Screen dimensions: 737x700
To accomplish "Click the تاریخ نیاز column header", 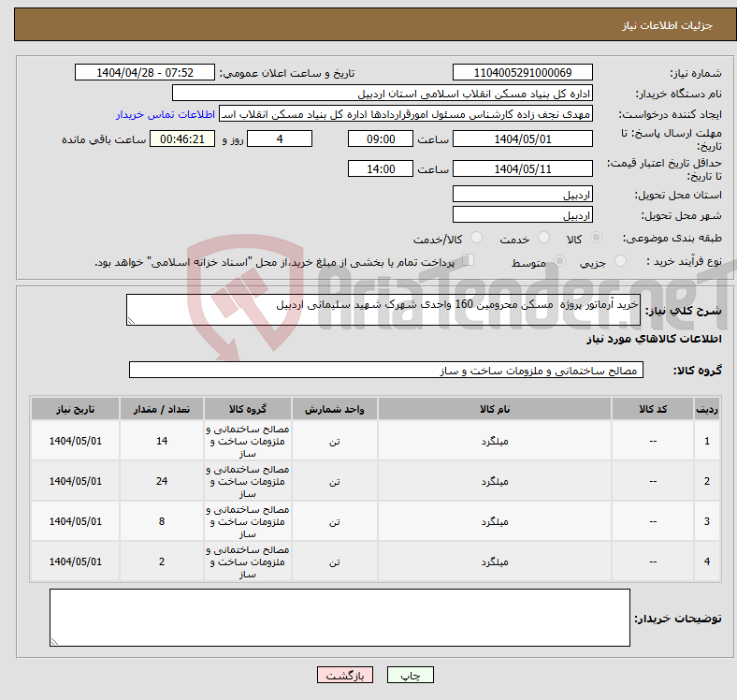I will click(76, 409).
